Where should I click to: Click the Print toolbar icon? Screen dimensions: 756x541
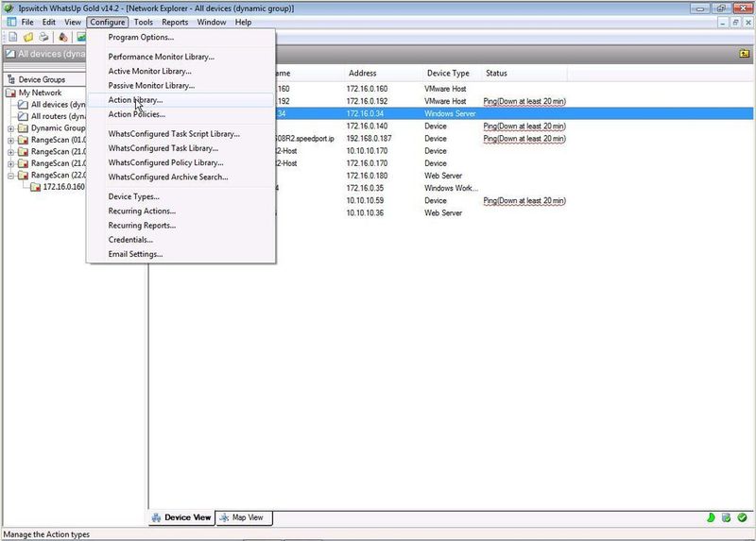pos(43,37)
